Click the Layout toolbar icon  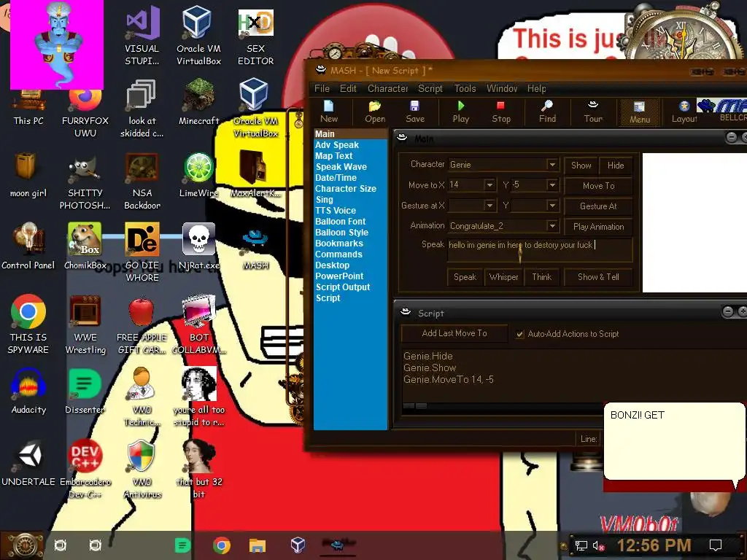point(684,112)
